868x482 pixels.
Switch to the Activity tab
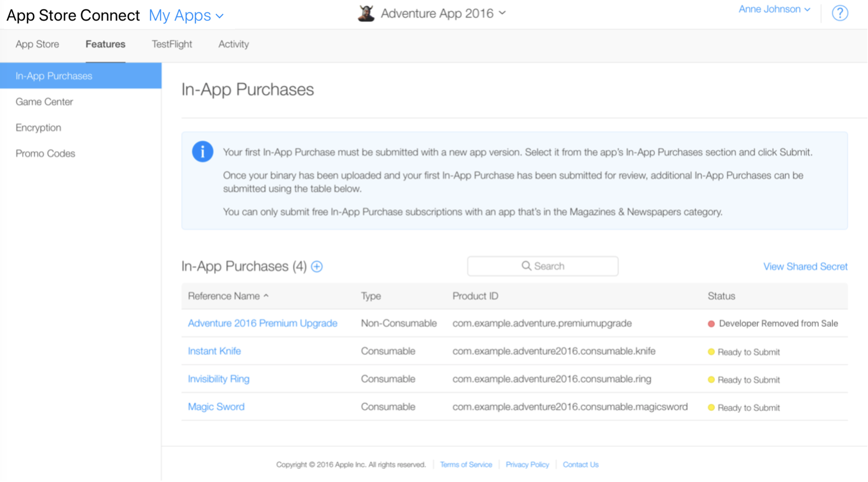pos(234,44)
